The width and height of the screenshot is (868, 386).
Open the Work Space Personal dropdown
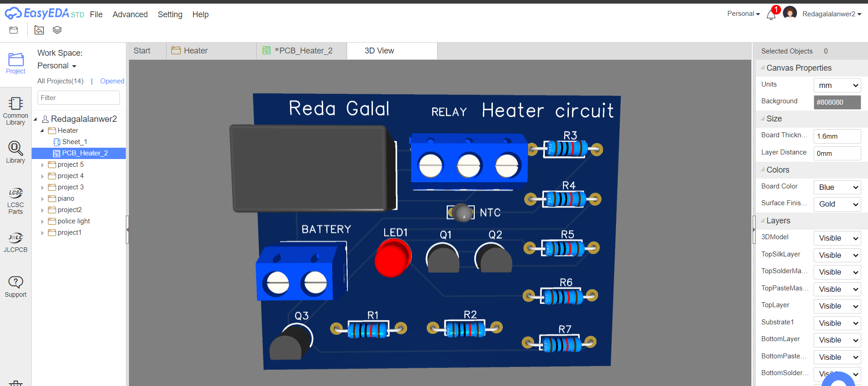coord(57,66)
